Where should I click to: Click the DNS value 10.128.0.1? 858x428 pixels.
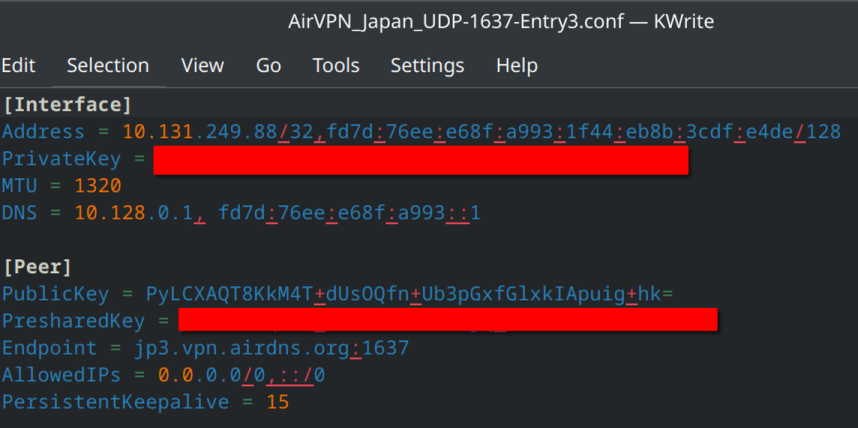134,213
